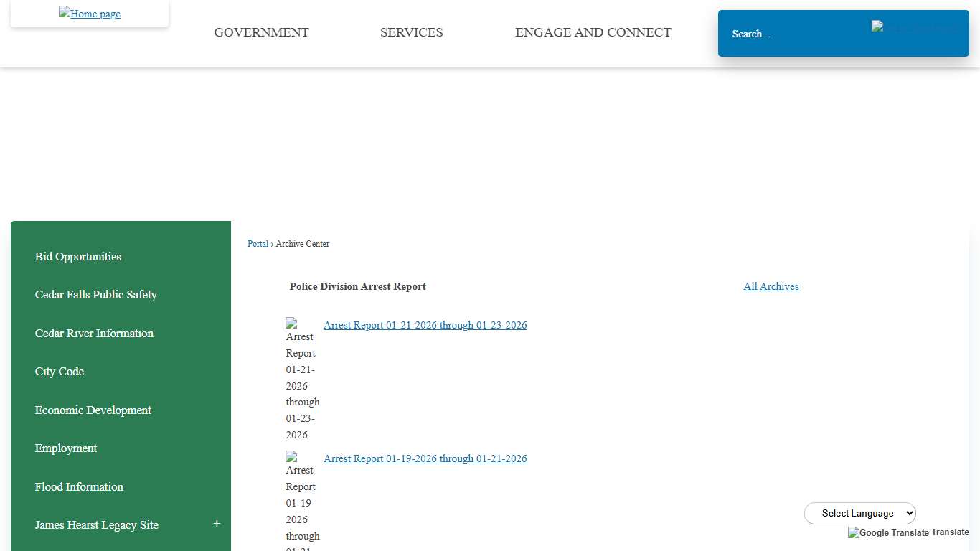Open Arrest Report 01-21-2026 through 01-23-2026
Screen dimensions: 980x551
(x=425, y=325)
